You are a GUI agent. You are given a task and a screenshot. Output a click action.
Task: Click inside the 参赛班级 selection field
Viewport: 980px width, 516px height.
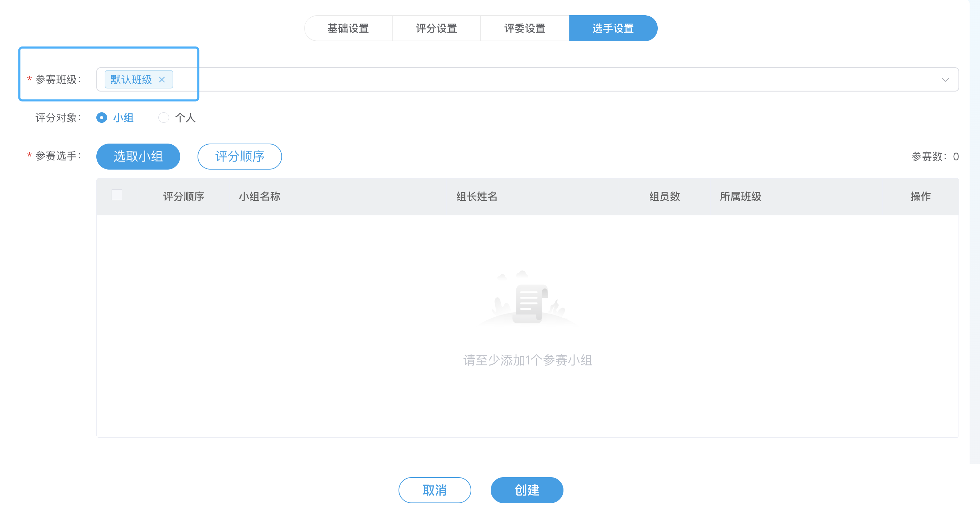pos(528,80)
